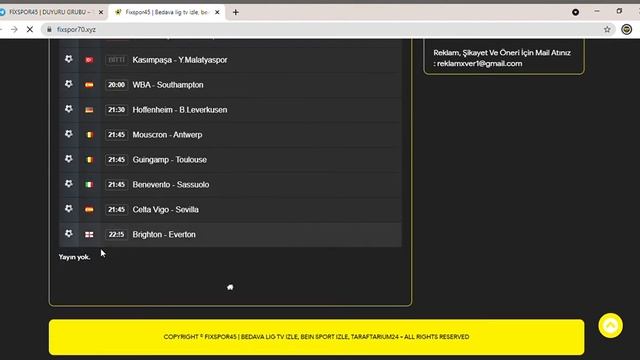Click the flag icon in the WBA - Southampton row
640x360 pixels.
click(89, 85)
